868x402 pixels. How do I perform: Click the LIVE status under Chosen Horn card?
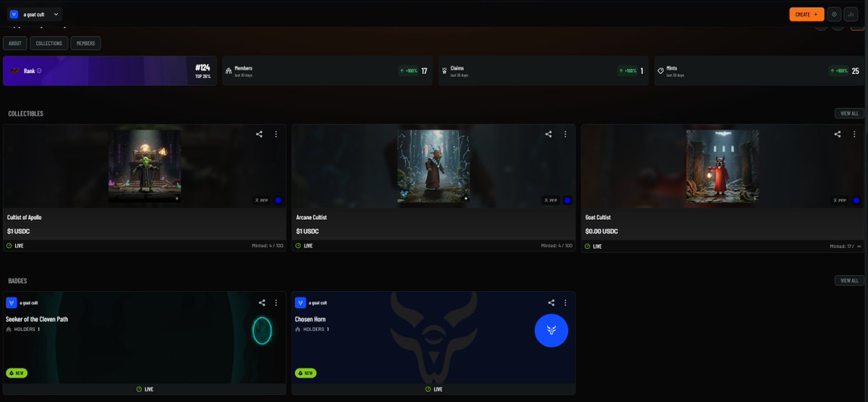433,389
